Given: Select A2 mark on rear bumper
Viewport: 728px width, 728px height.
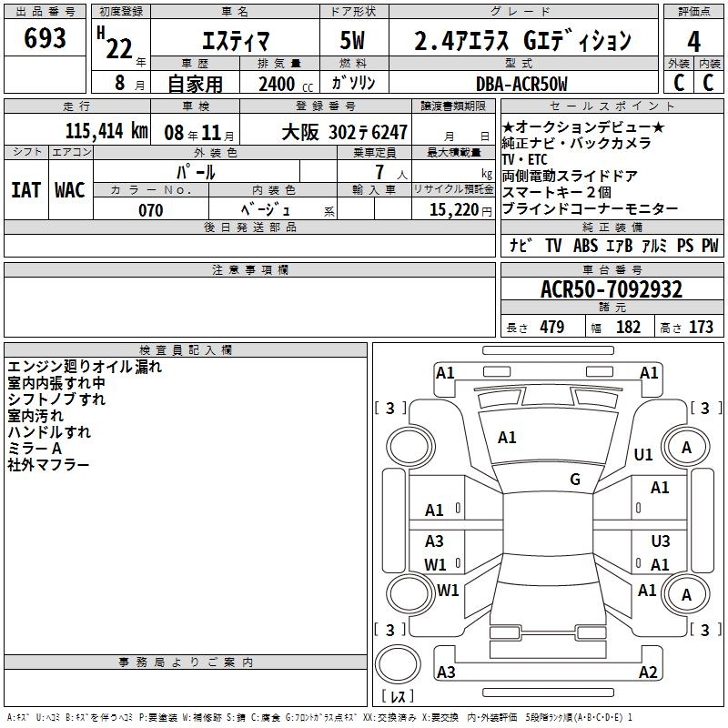Looking at the screenshot, I should point(648,672).
